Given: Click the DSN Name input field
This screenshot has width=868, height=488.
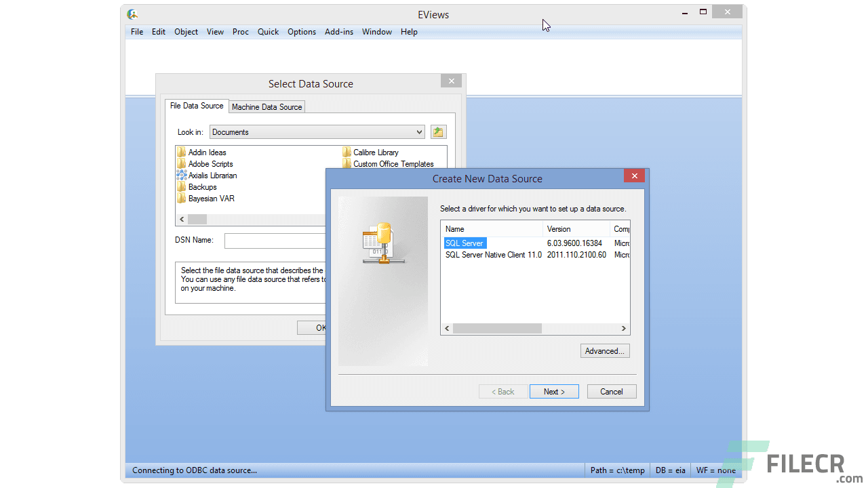Looking at the screenshot, I should (x=275, y=241).
